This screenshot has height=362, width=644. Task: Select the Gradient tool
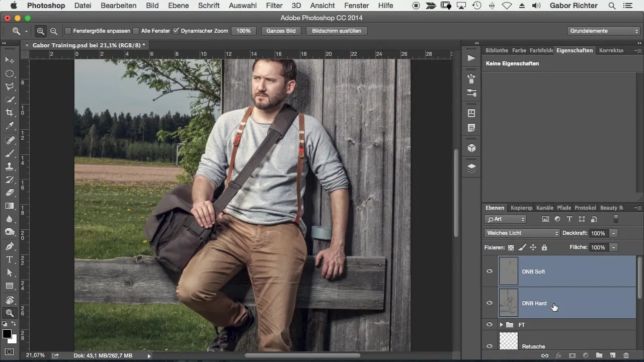click(x=10, y=206)
